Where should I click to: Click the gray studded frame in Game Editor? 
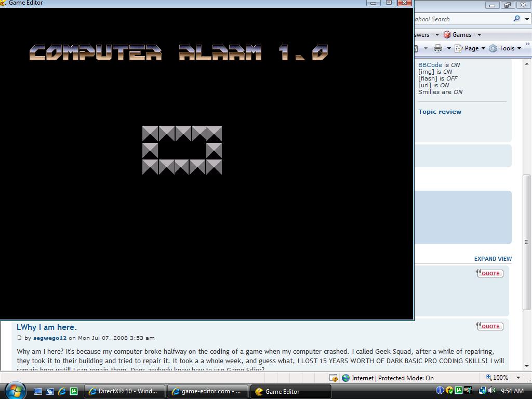tap(182, 150)
